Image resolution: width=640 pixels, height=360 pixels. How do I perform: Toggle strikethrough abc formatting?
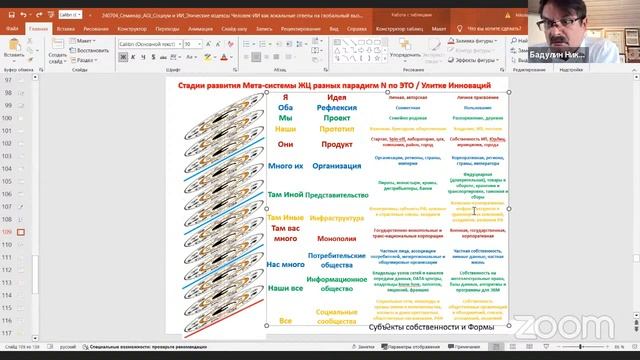tap(163, 57)
